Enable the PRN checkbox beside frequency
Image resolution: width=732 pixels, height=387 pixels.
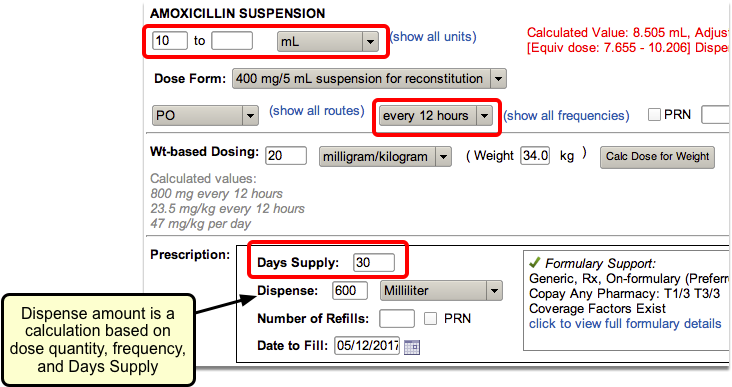(655, 115)
